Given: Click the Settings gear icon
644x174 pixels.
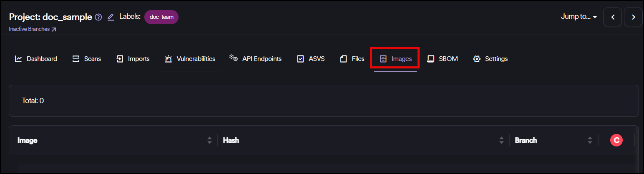Looking at the screenshot, I should pyautogui.click(x=477, y=59).
